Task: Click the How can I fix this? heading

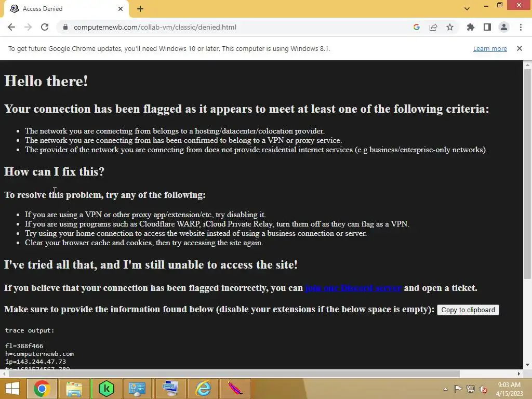Action: (54, 171)
